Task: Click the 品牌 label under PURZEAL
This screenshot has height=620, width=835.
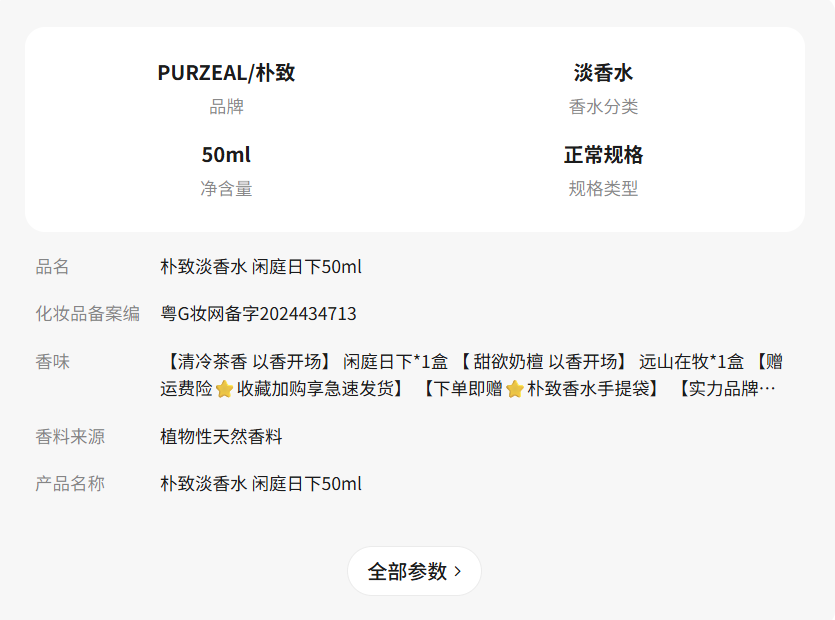Action: click(x=226, y=107)
